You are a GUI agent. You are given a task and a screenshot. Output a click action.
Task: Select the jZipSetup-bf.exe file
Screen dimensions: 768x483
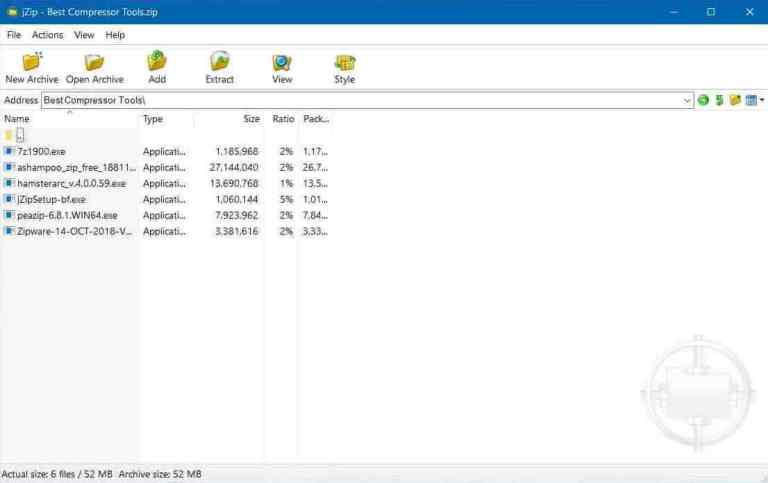click(51, 199)
